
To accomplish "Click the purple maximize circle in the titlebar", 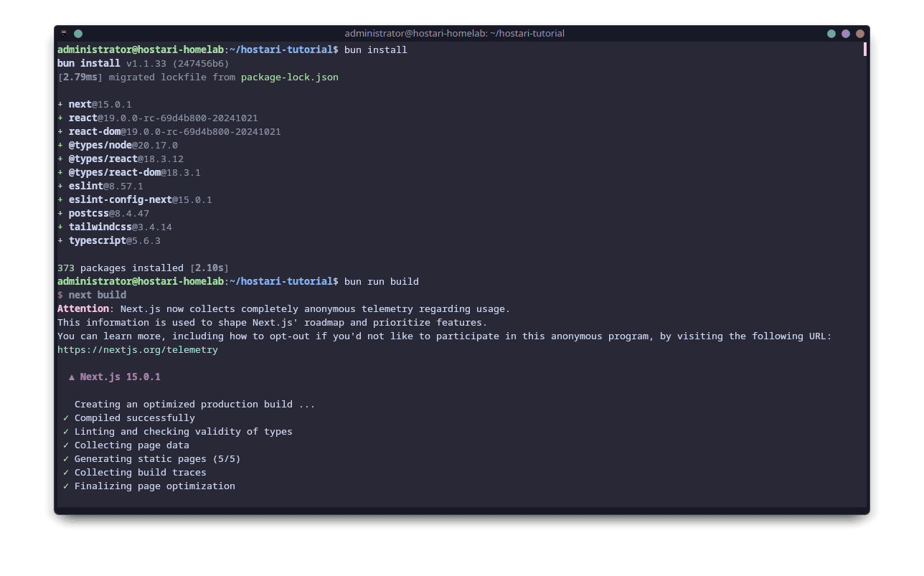I will (x=845, y=33).
